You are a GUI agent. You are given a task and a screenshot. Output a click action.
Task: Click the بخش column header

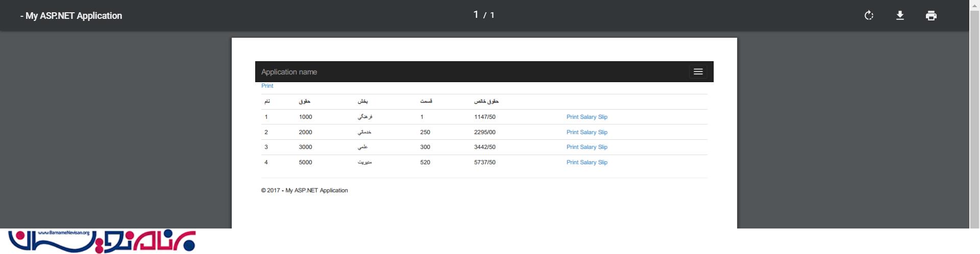point(362,101)
